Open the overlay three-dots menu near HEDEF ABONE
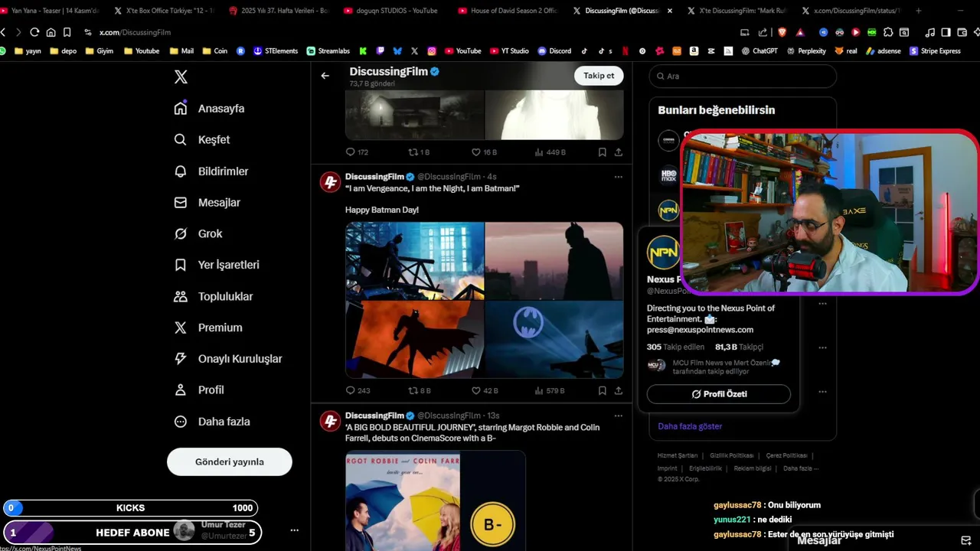 pos(294,530)
